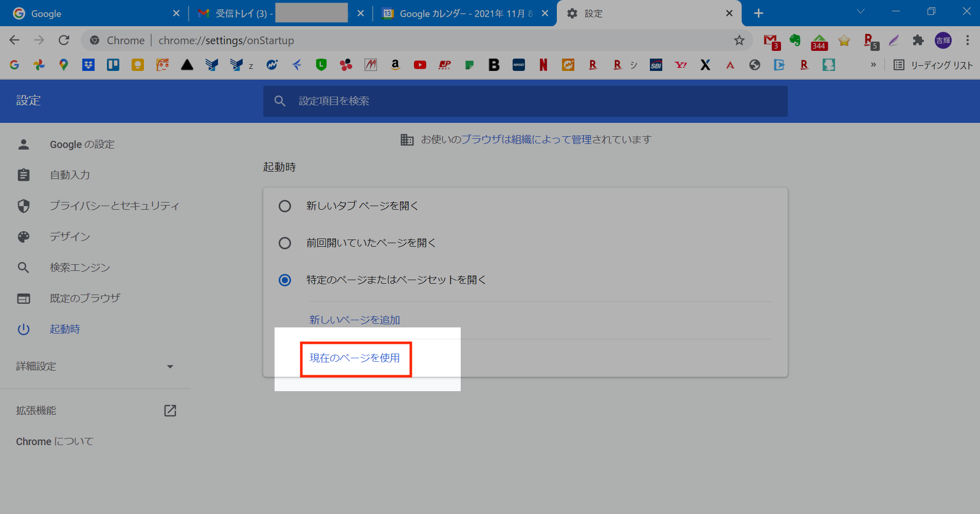Open the YouTube bookmark icon
This screenshot has height=514, width=980.
(x=420, y=65)
